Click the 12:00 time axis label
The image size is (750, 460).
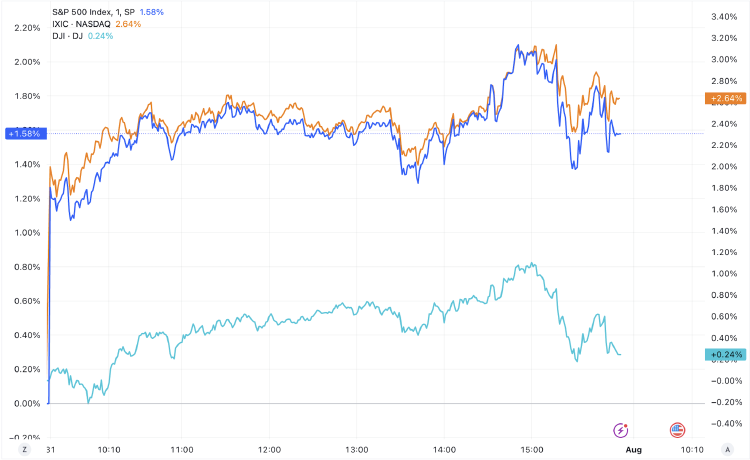pos(269,449)
